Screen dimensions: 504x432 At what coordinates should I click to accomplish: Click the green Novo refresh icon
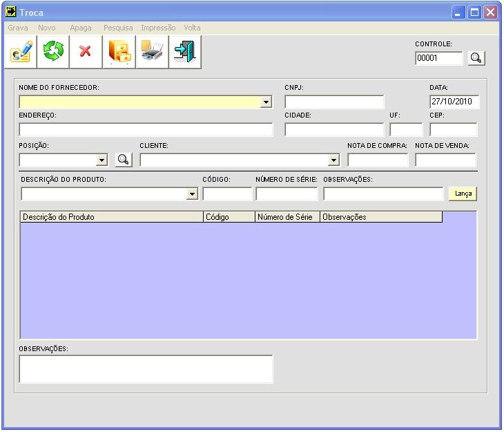[53, 52]
